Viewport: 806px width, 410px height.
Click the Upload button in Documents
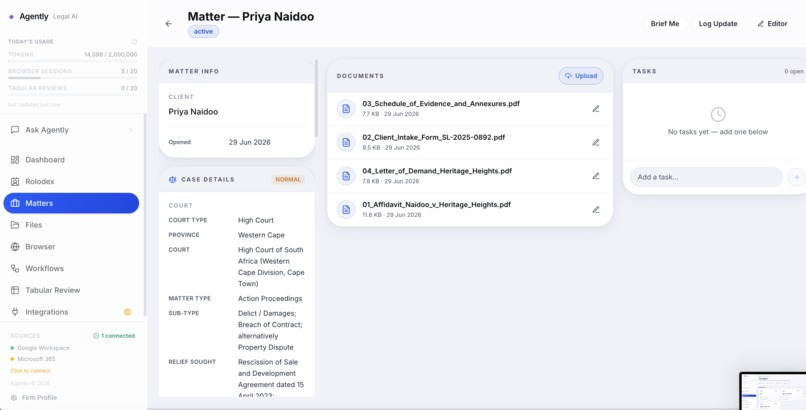point(581,76)
